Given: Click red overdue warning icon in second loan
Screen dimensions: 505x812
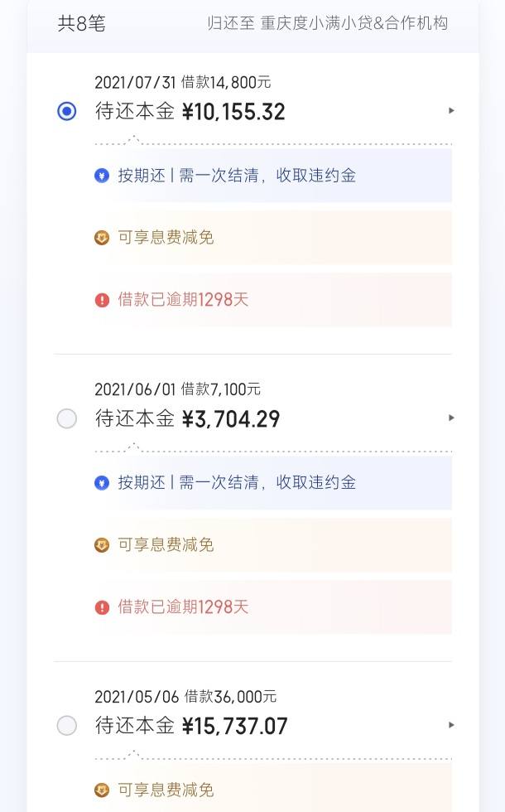Looking at the screenshot, I should 102,607.
